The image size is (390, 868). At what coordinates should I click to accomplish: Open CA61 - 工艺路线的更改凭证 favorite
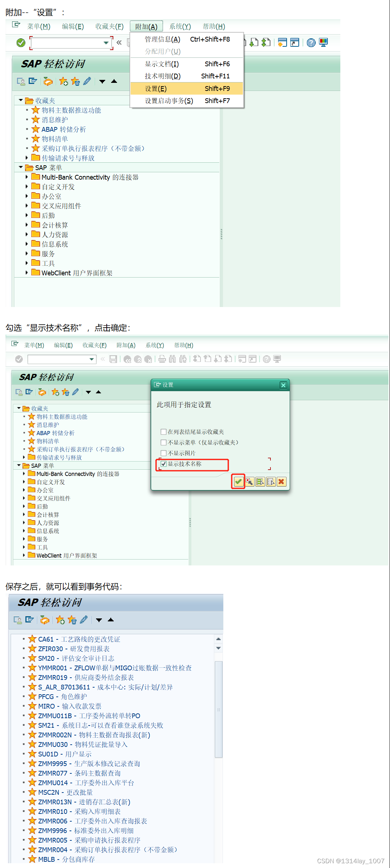point(79,639)
